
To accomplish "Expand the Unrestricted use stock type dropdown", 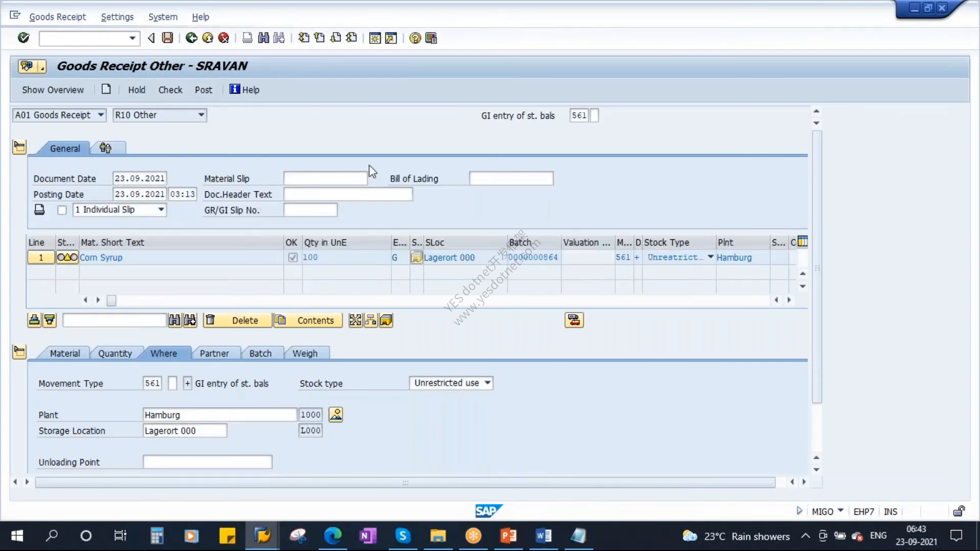I will click(451, 383).
